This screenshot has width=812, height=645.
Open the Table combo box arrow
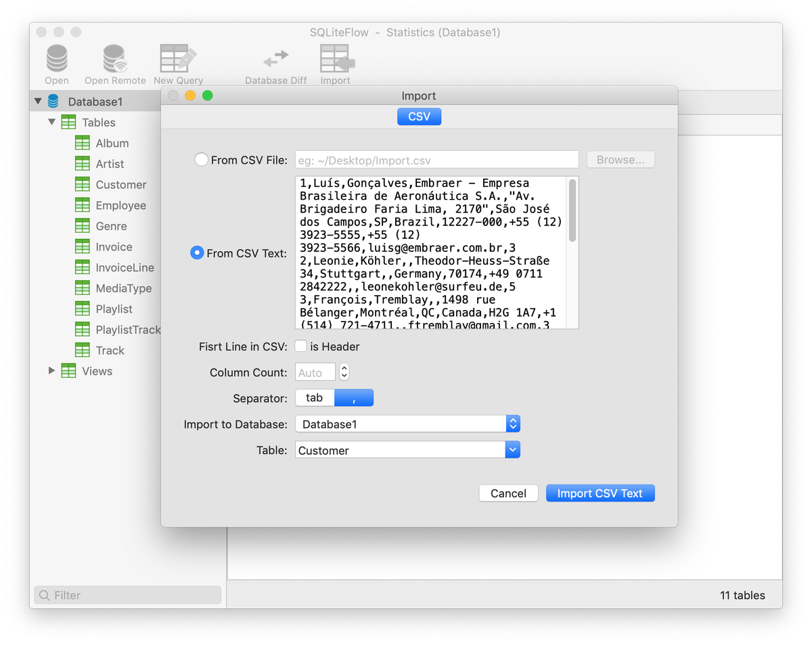[513, 450]
